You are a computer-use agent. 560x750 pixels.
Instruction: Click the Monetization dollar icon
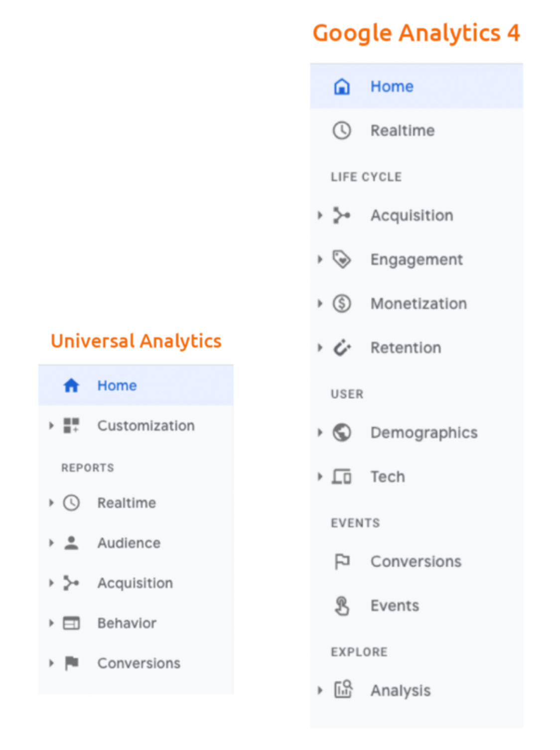click(342, 303)
